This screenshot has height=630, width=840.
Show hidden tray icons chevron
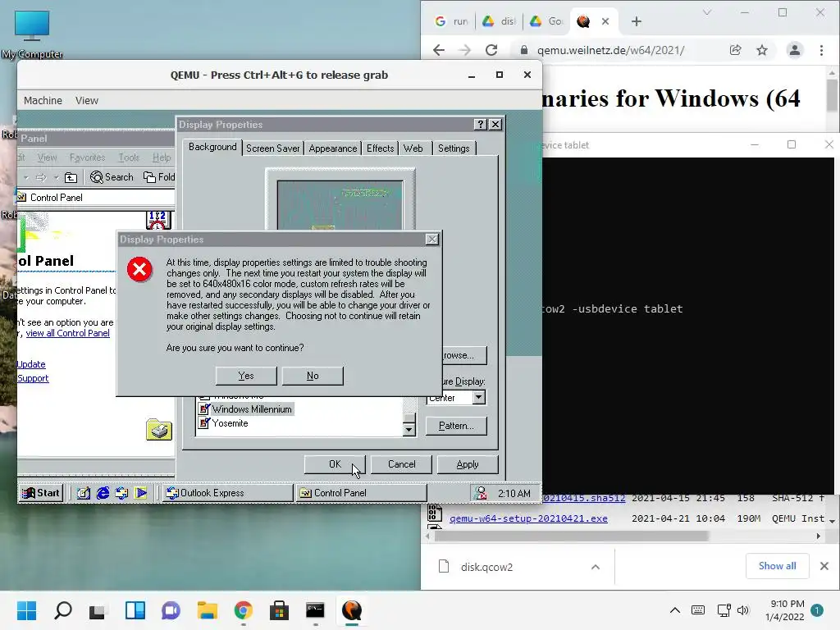[675, 610]
